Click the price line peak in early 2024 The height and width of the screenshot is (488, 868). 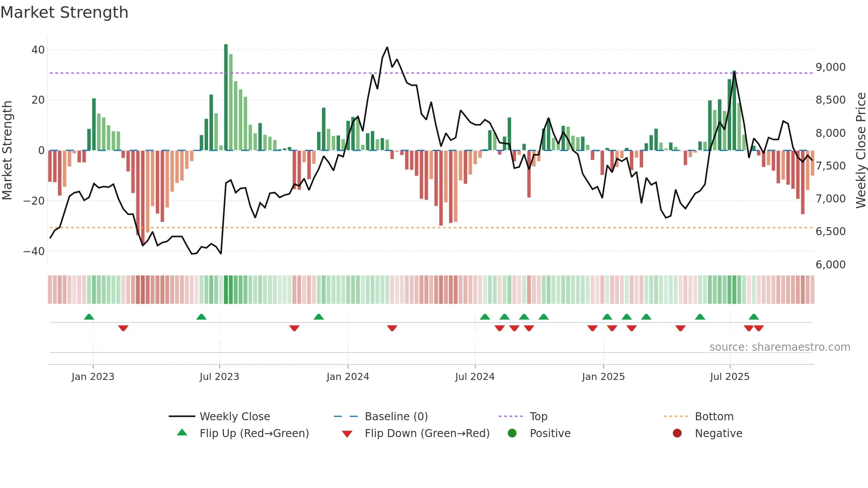[x=387, y=47]
